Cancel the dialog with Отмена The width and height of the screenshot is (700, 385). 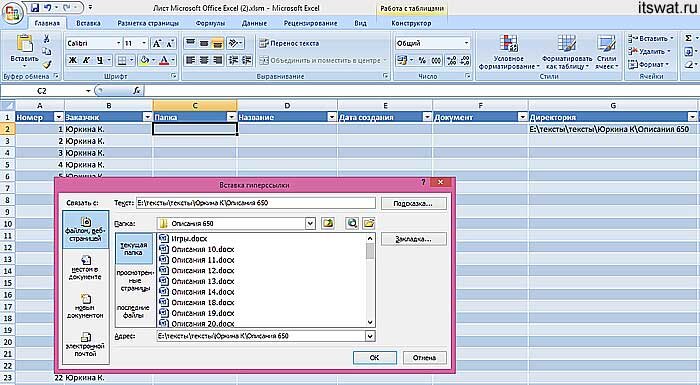click(x=424, y=357)
